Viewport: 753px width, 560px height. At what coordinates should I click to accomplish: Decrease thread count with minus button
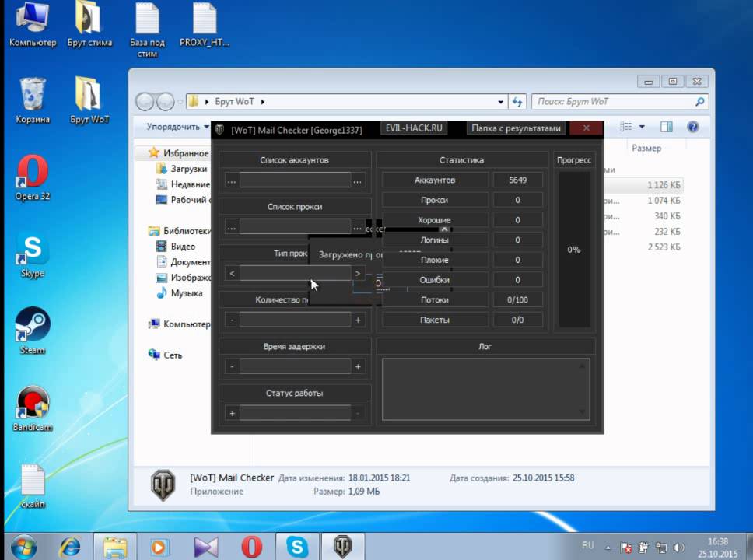(x=232, y=320)
